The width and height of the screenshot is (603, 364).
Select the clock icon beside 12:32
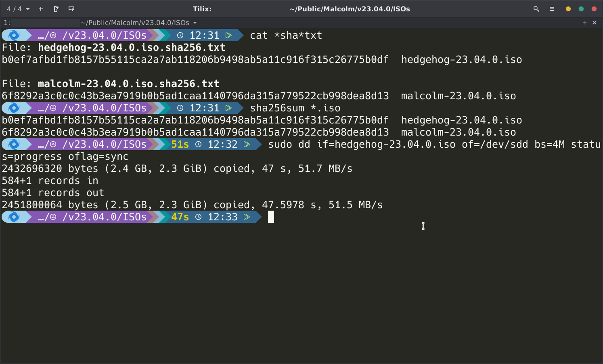[x=199, y=144]
